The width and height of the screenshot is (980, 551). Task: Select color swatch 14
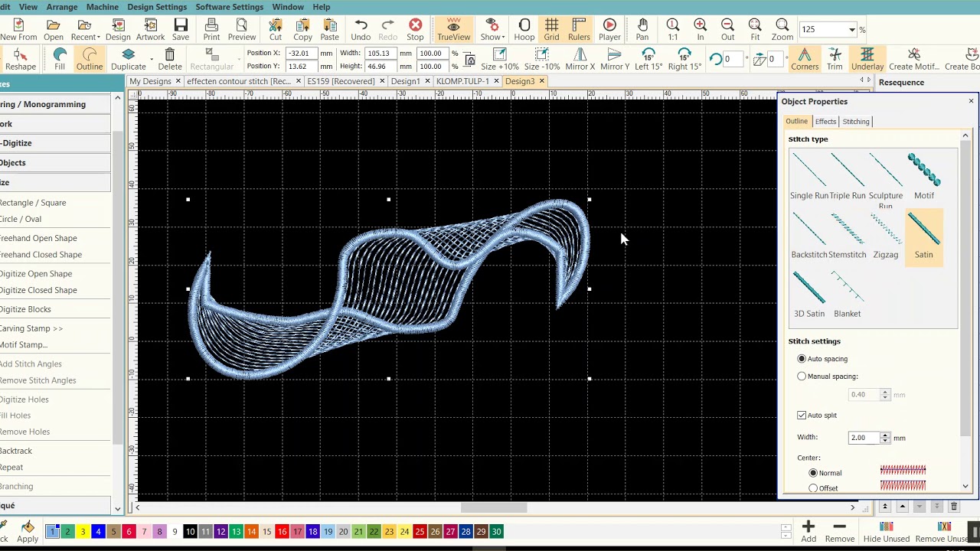pos(251,531)
